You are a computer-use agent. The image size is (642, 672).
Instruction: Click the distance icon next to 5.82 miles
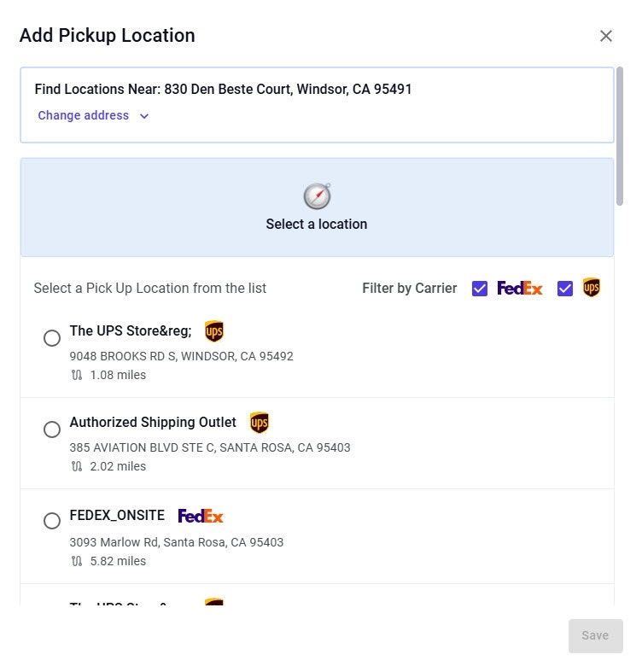point(77,561)
